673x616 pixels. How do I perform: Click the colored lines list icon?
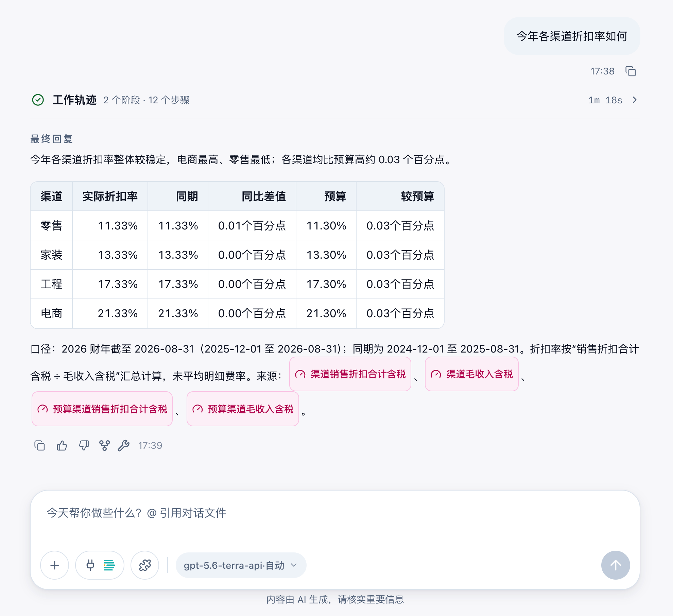[x=109, y=565]
